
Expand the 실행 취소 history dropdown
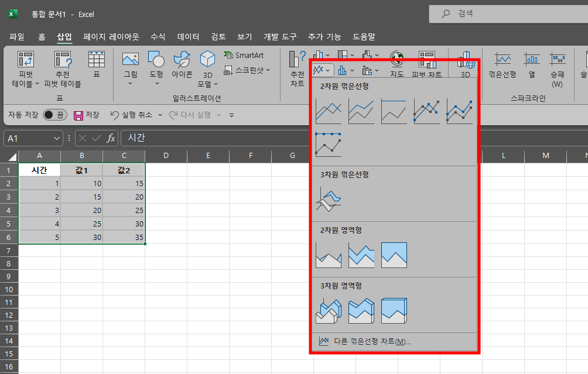(160, 115)
